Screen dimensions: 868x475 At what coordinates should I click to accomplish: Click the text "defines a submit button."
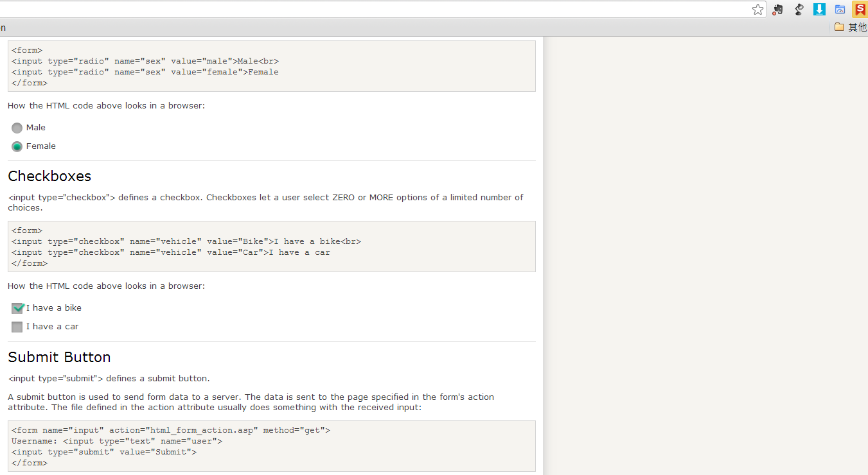pyautogui.click(x=157, y=378)
